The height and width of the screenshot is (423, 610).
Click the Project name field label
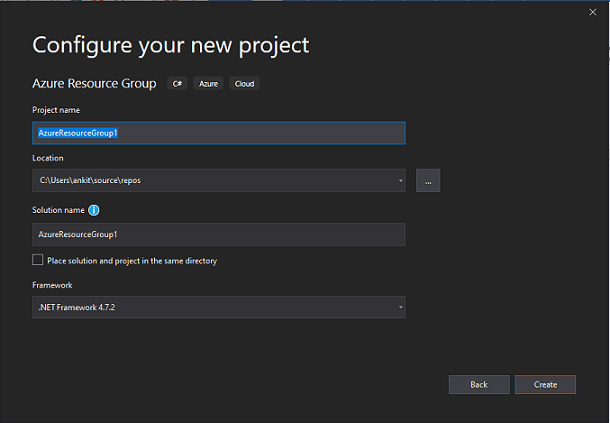coord(56,110)
